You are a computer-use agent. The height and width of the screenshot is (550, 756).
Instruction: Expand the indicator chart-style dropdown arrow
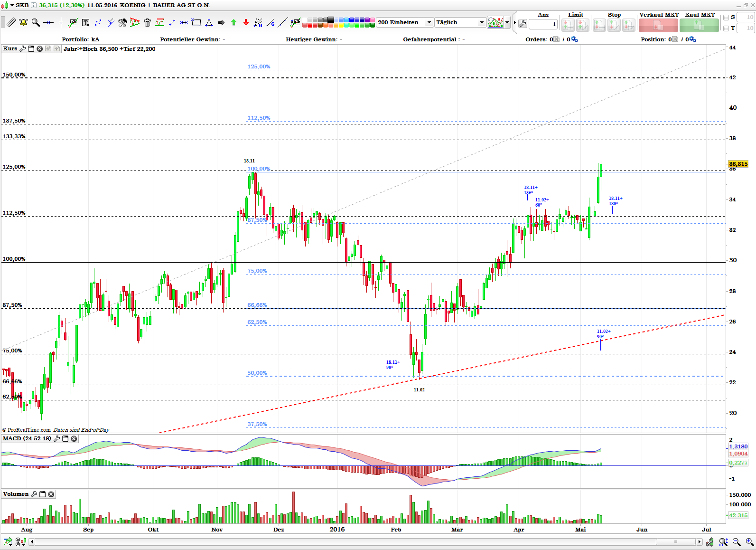pos(507,22)
